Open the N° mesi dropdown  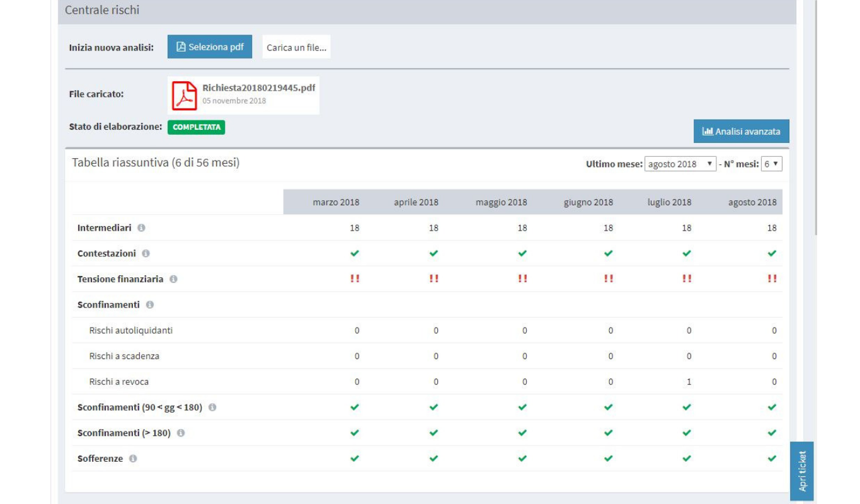772,164
